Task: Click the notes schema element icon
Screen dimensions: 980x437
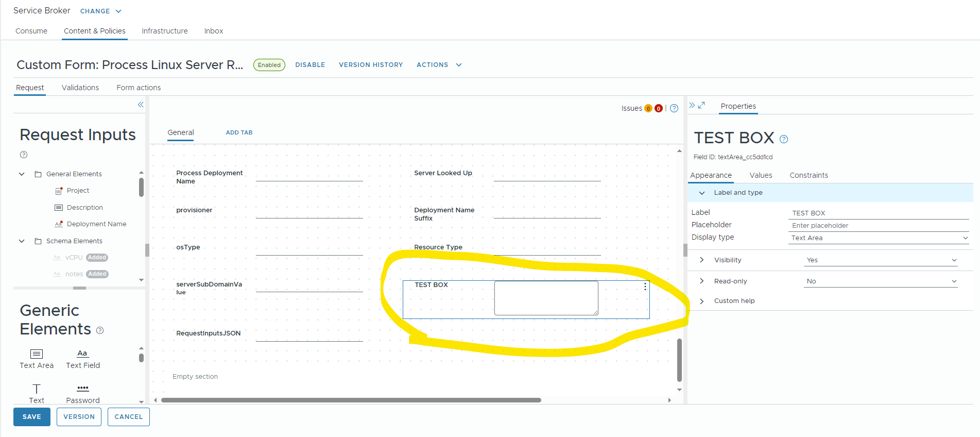Action: pos(57,274)
